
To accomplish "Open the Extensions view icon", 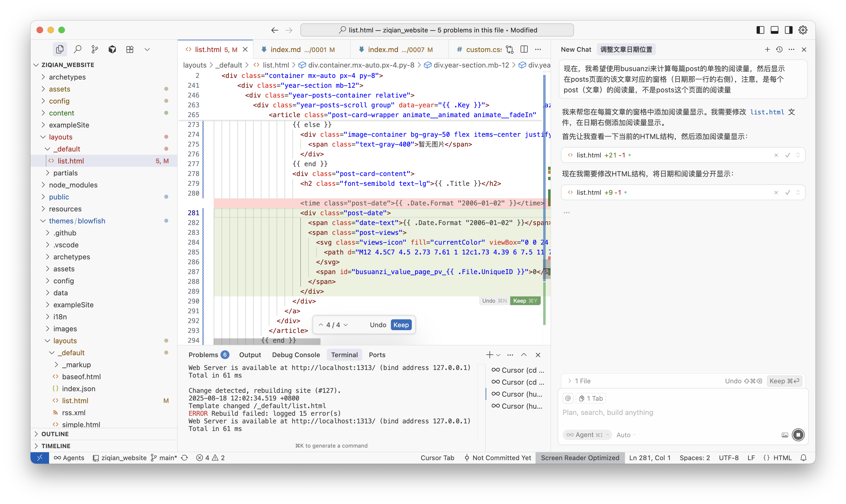I will 130,50.
